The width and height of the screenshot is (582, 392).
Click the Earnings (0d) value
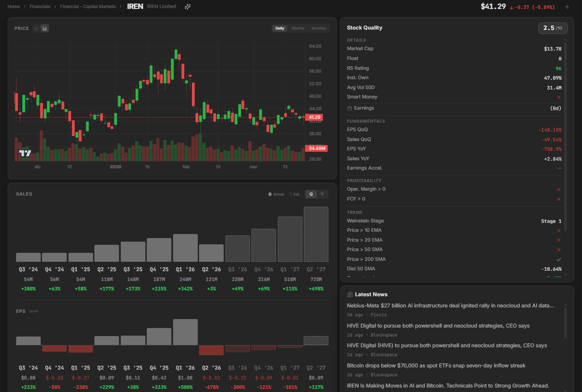pos(556,108)
